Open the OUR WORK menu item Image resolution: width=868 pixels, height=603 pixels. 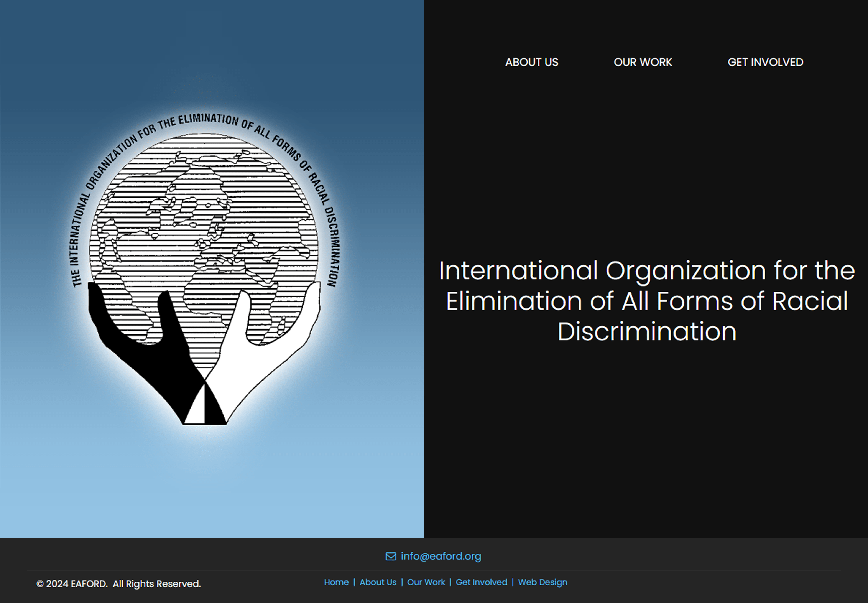click(x=643, y=62)
